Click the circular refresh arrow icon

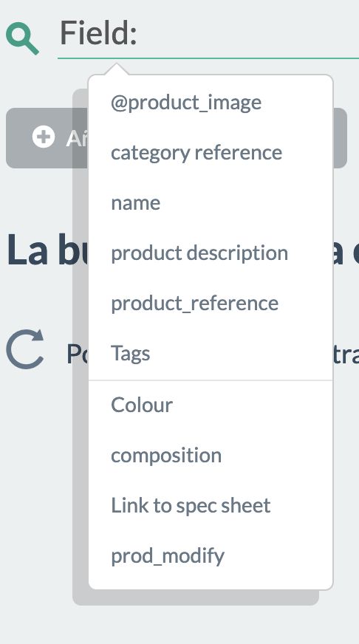tap(25, 349)
